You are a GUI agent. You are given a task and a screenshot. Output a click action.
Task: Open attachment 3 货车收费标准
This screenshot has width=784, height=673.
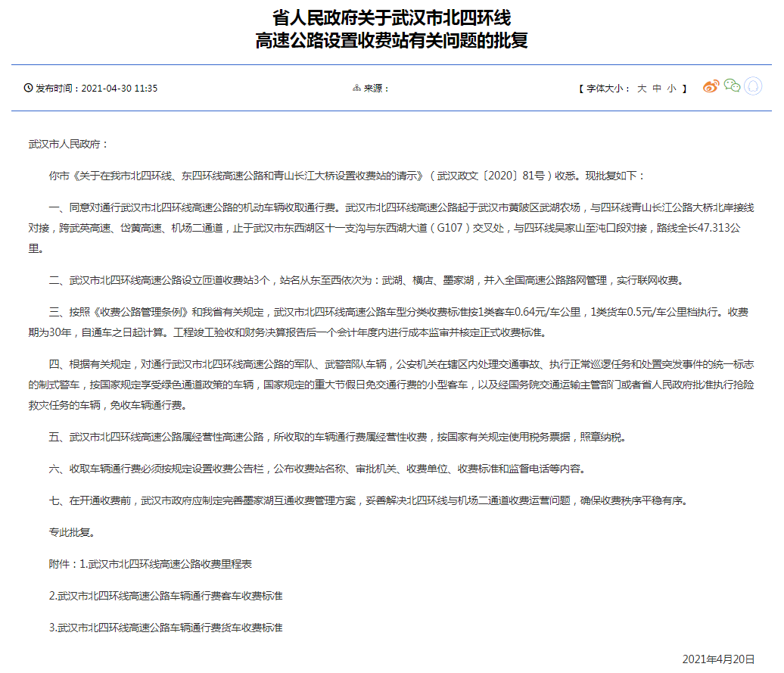(165, 628)
